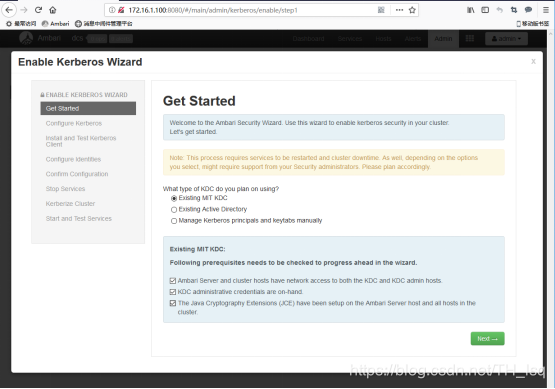Toggle the Java Cryptography Extensions setup checkbox

click(x=173, y=303)
